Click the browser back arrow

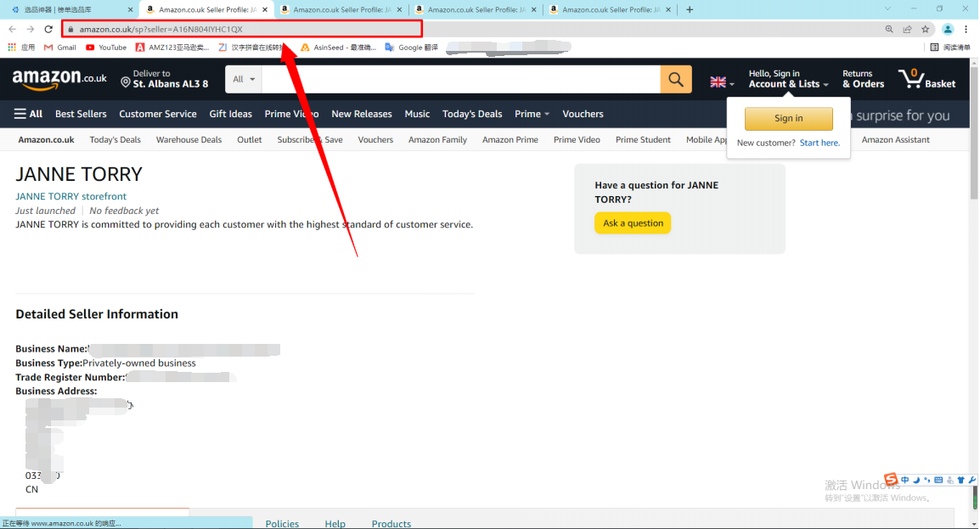click(13, 30)
